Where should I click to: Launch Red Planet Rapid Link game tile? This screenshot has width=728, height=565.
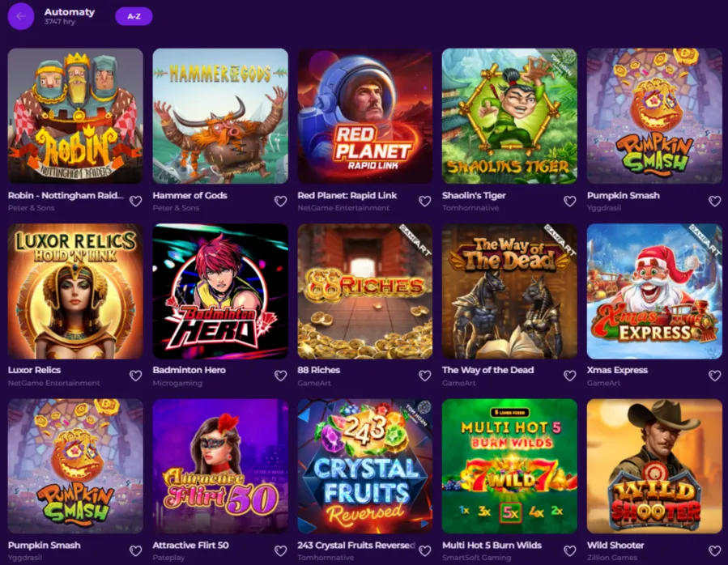365,116
